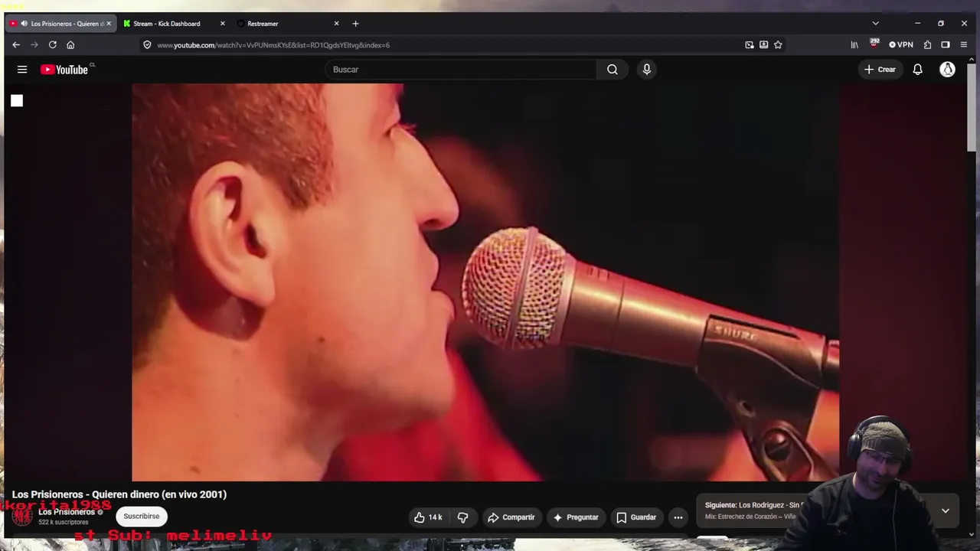Open YouTube notifications bell
This screenshot has height=551, width=980.
[x=917, y=70]
